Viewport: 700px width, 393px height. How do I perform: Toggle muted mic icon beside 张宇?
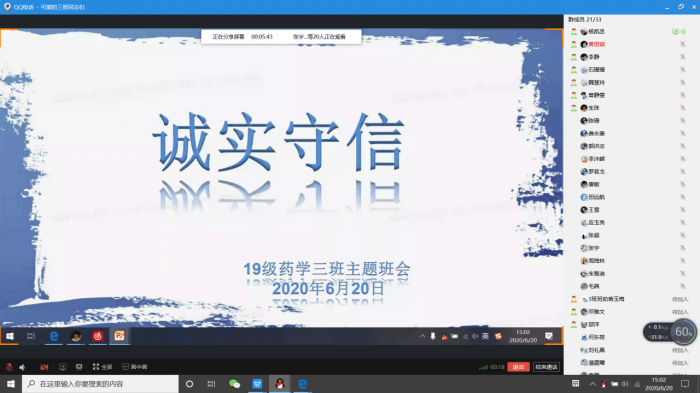(683, 248)
